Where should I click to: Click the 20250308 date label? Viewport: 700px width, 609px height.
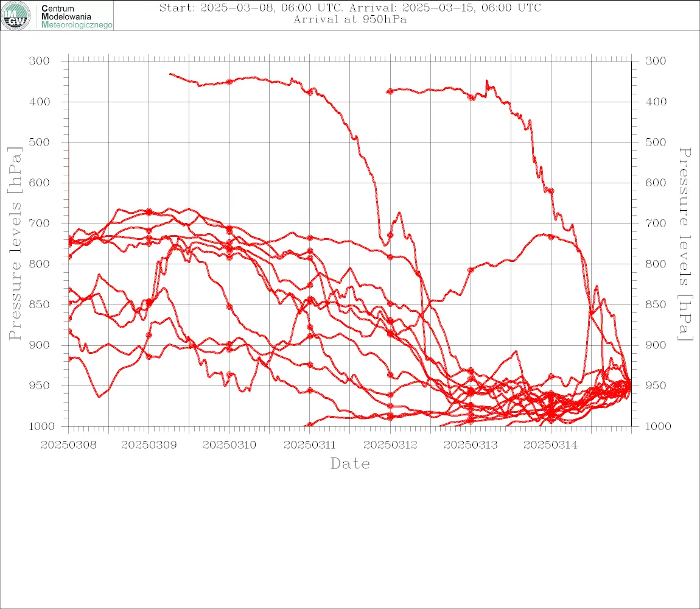click(68, 445)
